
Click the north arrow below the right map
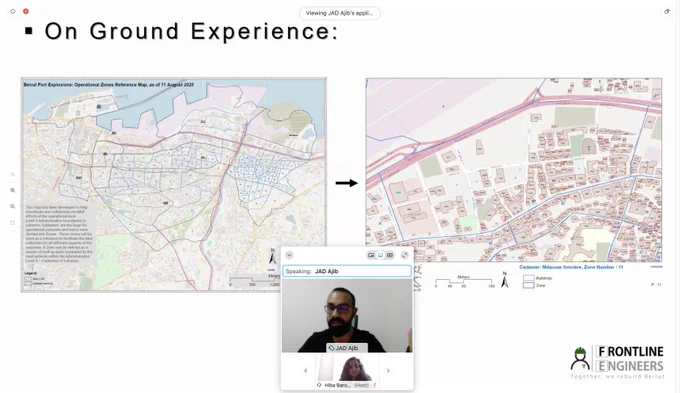pyautogui.click(x=504, y=280)
